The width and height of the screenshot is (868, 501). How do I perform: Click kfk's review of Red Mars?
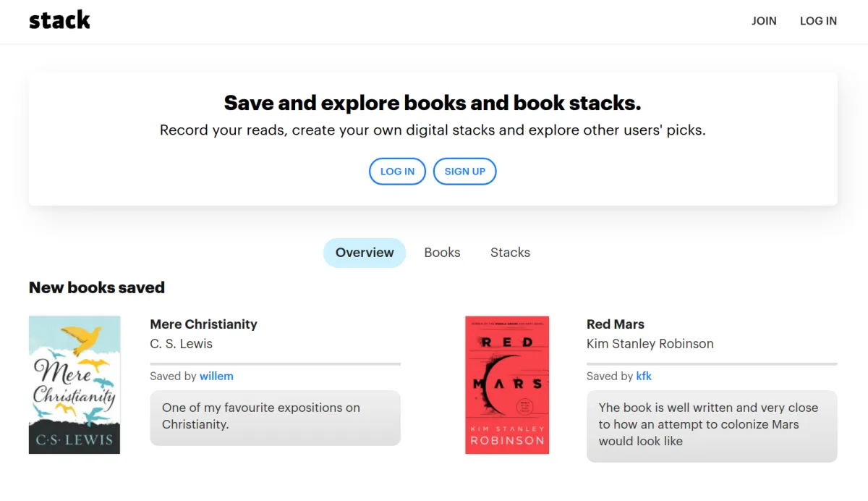pos(711,424)
